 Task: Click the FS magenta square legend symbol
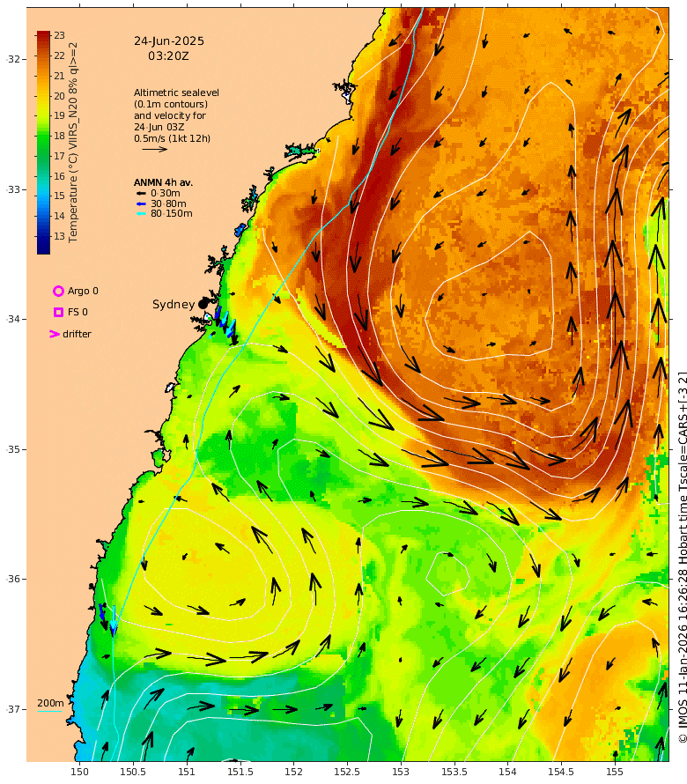(x=58, y=312)
